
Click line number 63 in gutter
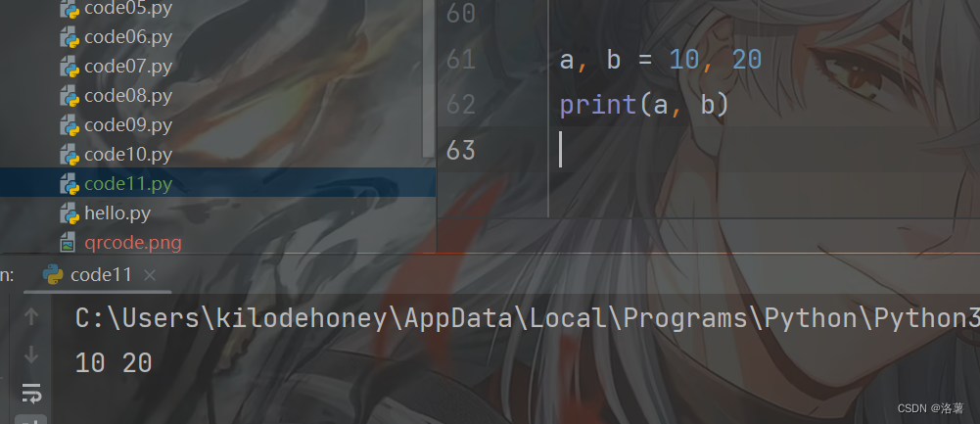(x=460, y=150)
